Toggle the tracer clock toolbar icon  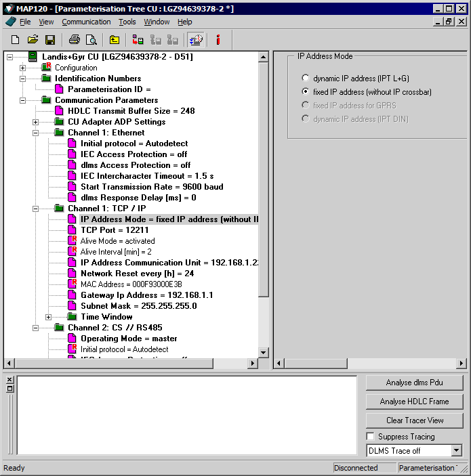[x=195, y=40]
